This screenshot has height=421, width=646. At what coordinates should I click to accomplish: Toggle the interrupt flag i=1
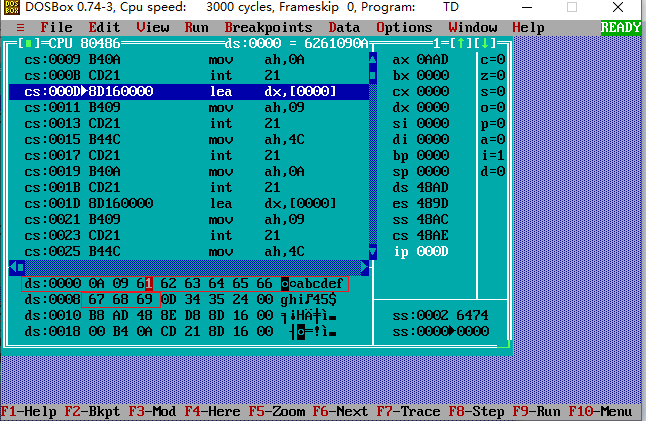tap(493, 156)
